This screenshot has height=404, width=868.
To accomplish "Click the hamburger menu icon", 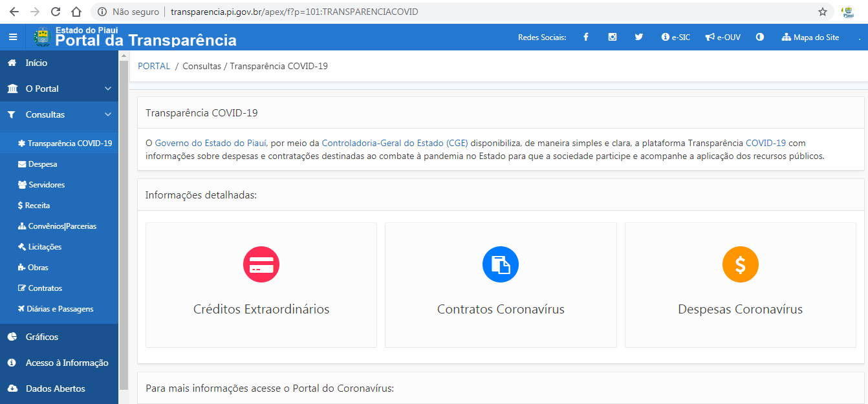I will [x=13, y=37].
